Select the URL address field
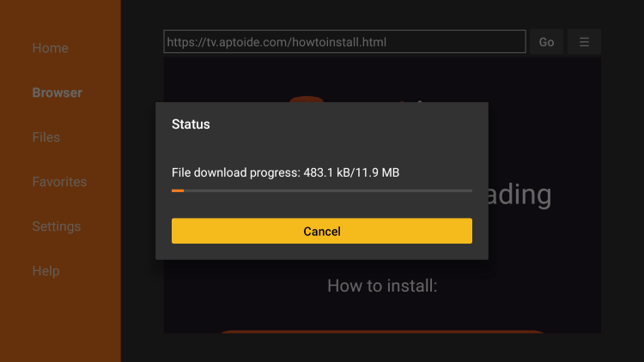This screenshot has width=644, height=362. pyautogui.click(x=344, y=42)
